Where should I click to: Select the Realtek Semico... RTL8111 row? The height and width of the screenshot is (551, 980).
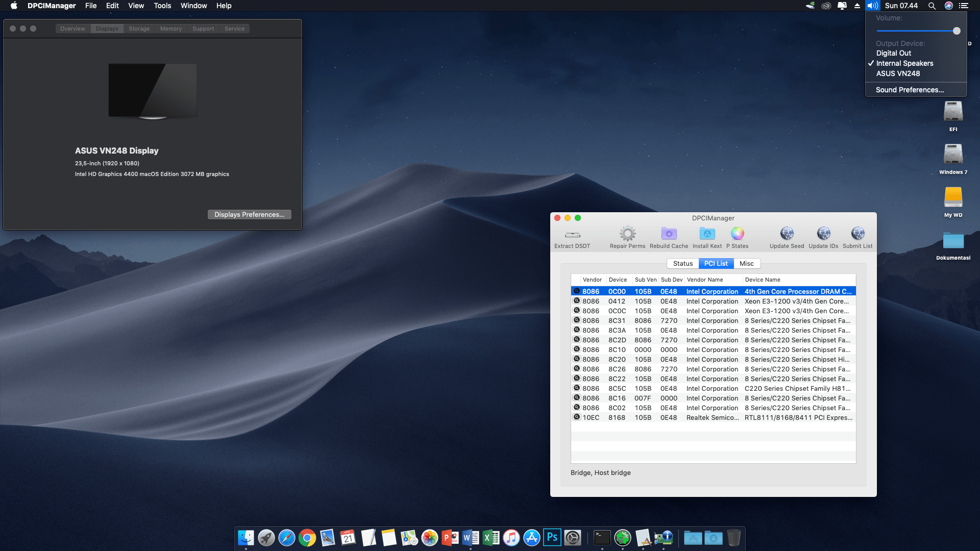click(713, 417)
